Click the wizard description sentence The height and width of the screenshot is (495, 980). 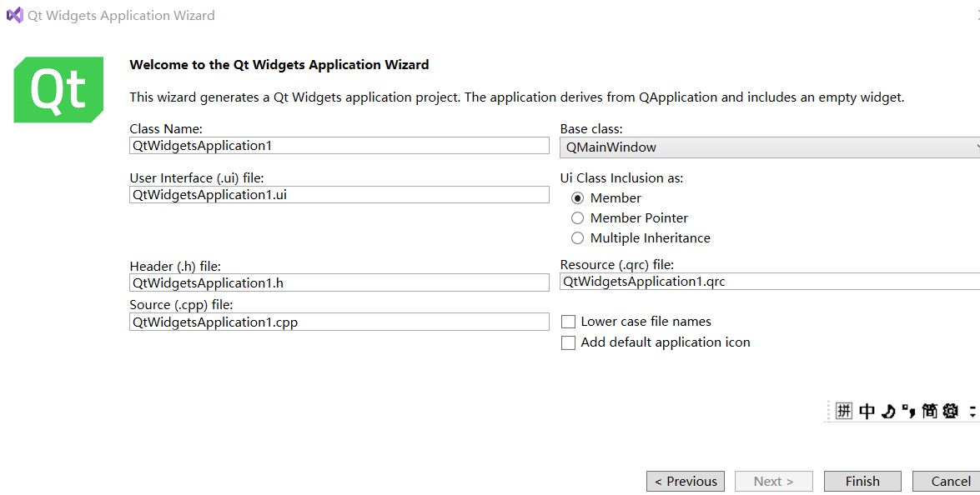[x=517, y=97]
